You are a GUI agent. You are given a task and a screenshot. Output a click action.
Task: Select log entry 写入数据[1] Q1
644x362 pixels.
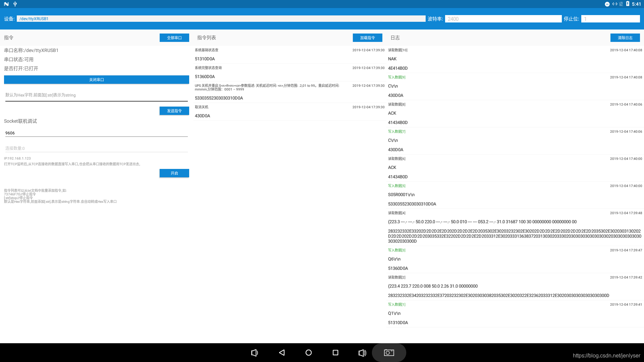(515, 314)
